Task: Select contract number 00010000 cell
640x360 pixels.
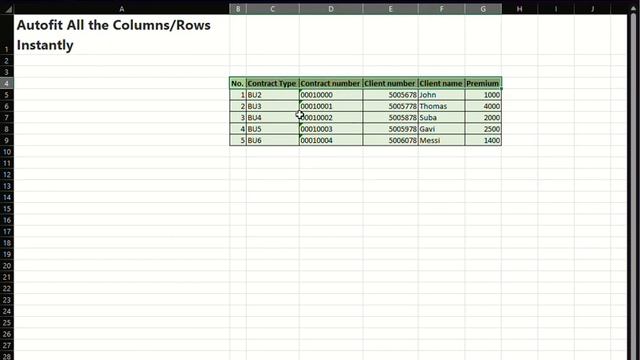Action: click(331, 95)
